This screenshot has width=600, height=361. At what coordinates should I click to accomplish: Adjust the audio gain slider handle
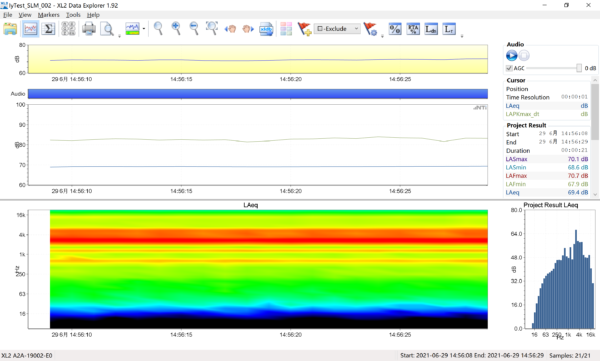[x=579, y=68]
